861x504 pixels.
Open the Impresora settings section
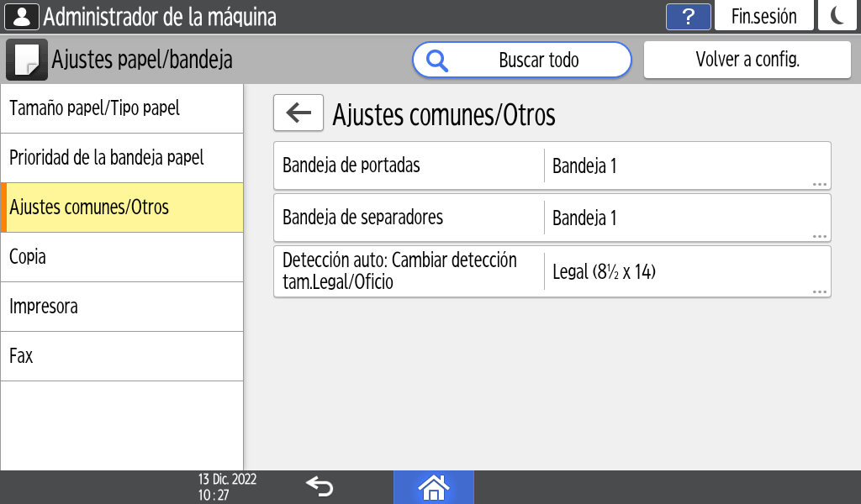click(122, 307)
